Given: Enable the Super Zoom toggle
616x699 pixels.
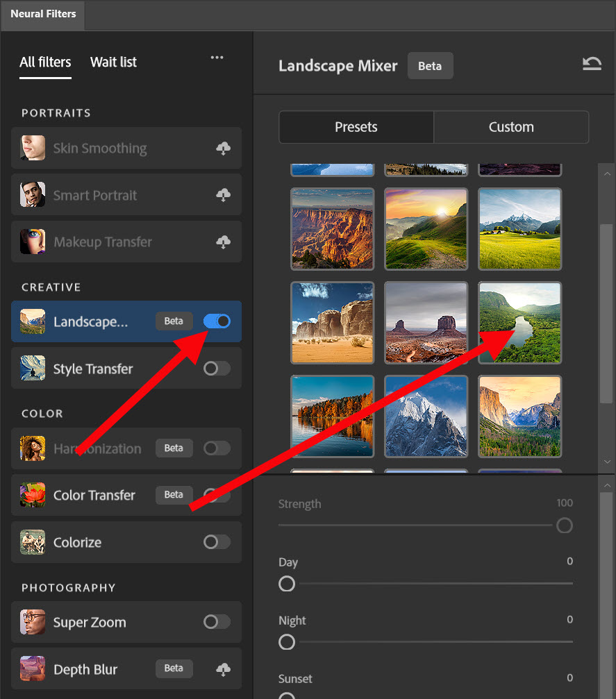Looking at the screenshot, I should (217, 621).
